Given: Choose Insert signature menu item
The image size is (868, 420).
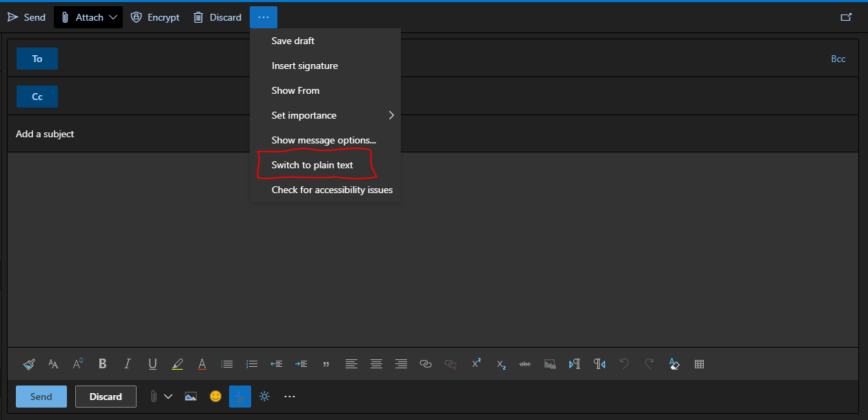Looking at the screenshot, I should [325, 66].
